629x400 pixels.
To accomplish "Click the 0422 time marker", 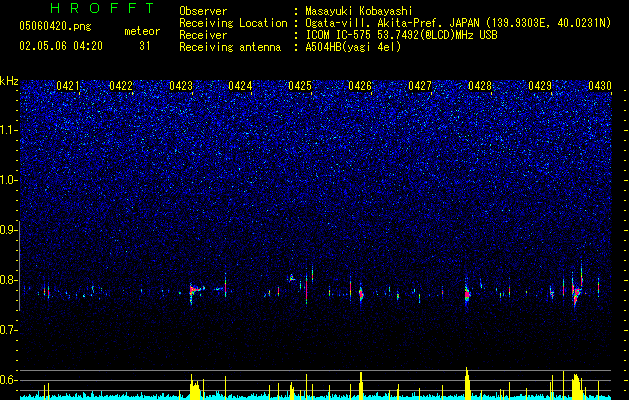I will [121, 85].
